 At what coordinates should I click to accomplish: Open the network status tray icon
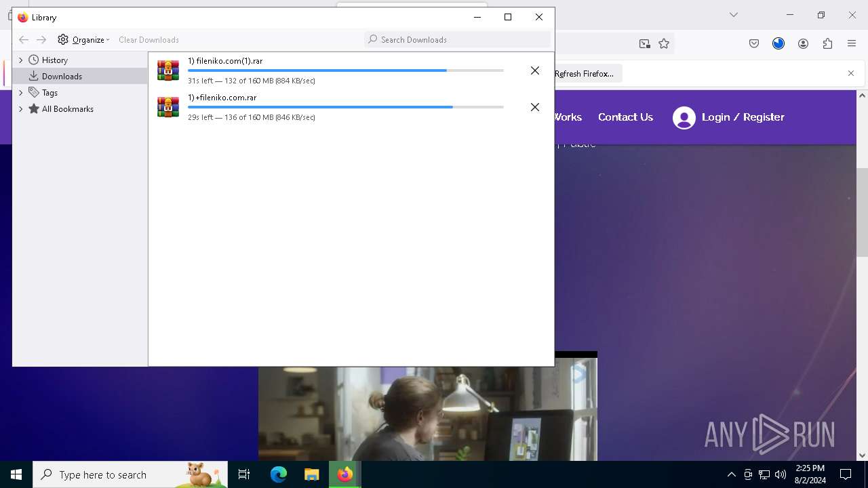[x=764, y=474]
